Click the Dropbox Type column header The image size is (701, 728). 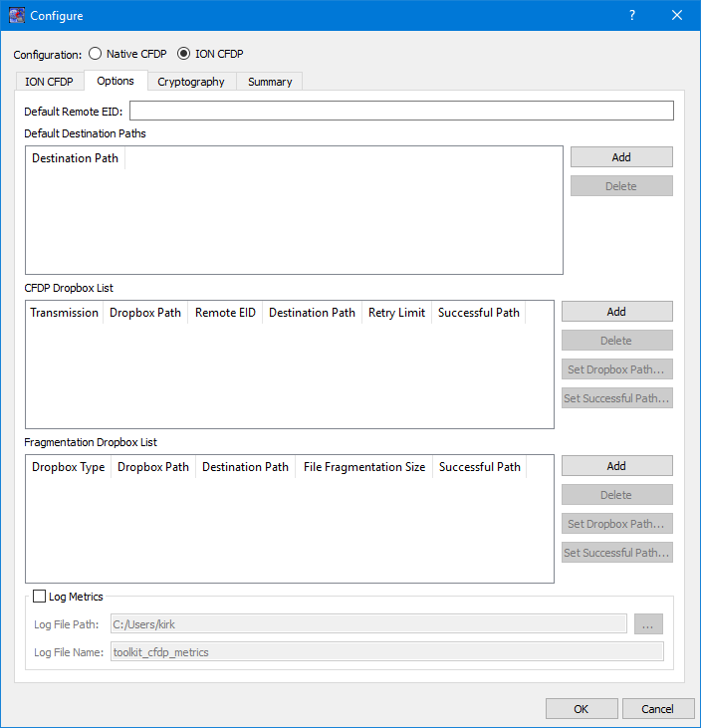coord(68,467)
